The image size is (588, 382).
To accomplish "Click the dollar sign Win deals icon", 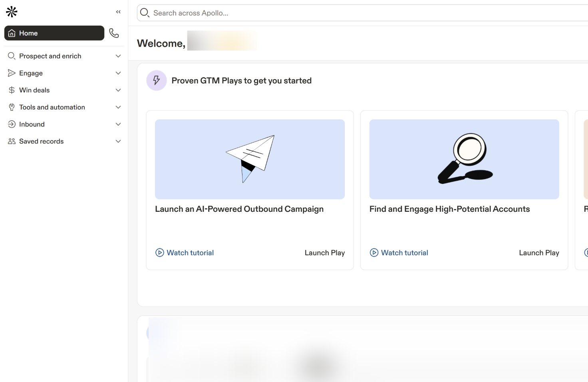I will pos(12,90).
